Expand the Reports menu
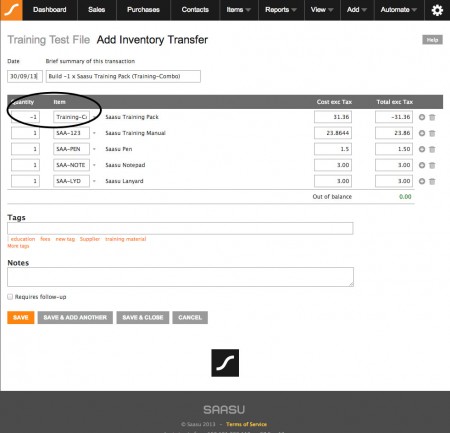This screenshot has height=433, width=450. [281, 10]
